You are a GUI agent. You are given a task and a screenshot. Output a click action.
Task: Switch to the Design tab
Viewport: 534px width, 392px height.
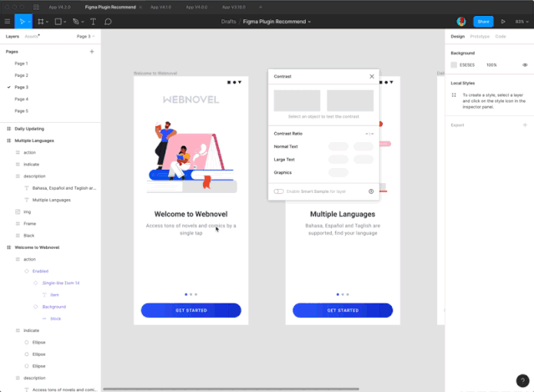pyautogui.click(x=457, y=37)
